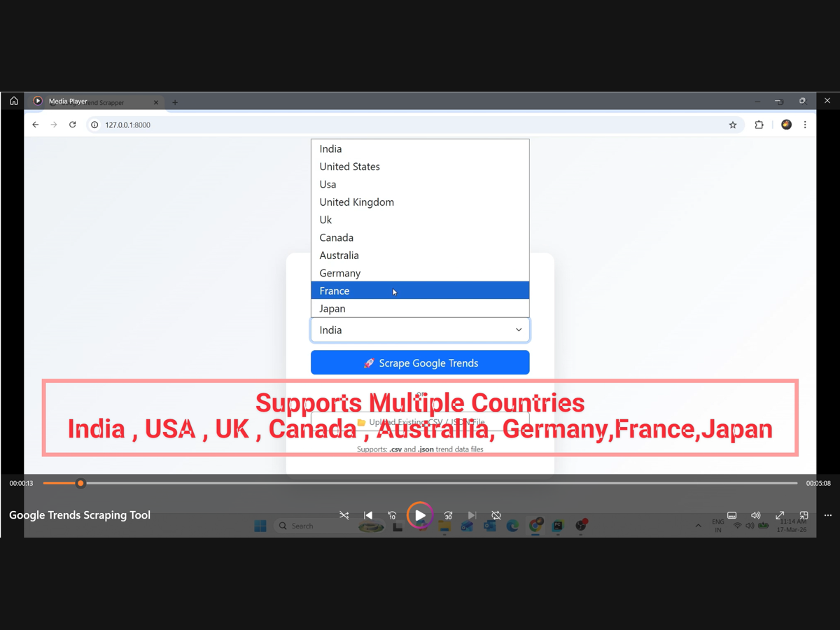This screenshot has width=840, height=630.
Task: Skip back 10 seconds
Action: pyautogui.click(x=392, y=515)
